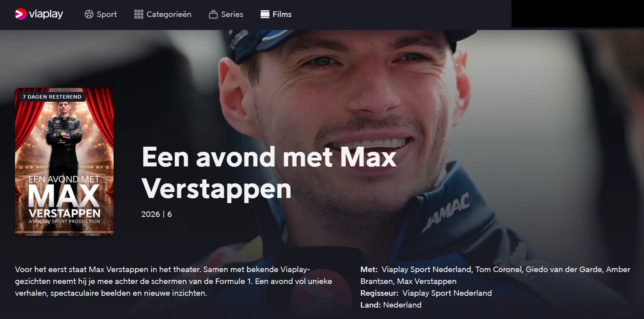The image size is (644, 319).
Task: Go to the Series section
Action: pyautogui.click(x=226, y=14)
